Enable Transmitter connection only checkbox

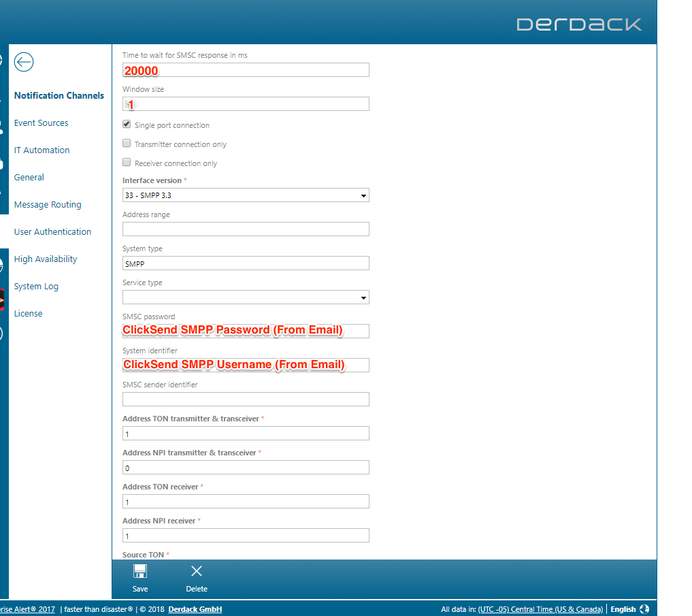pyautogui.click(x=127, y=143)
